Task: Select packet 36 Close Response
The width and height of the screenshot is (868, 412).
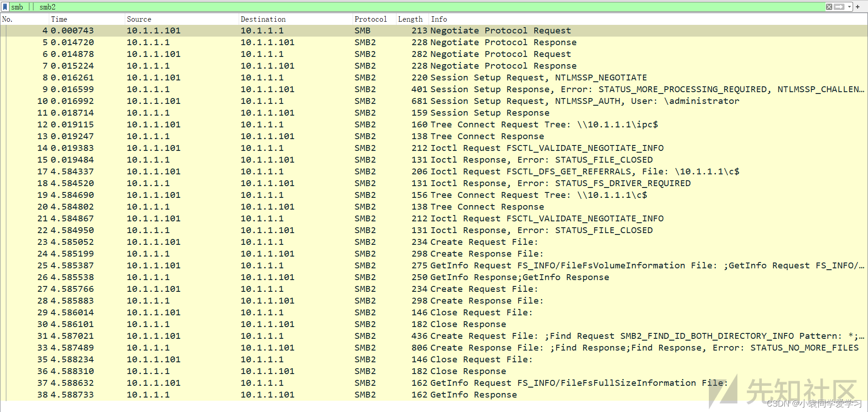Action: pos(434,371)
